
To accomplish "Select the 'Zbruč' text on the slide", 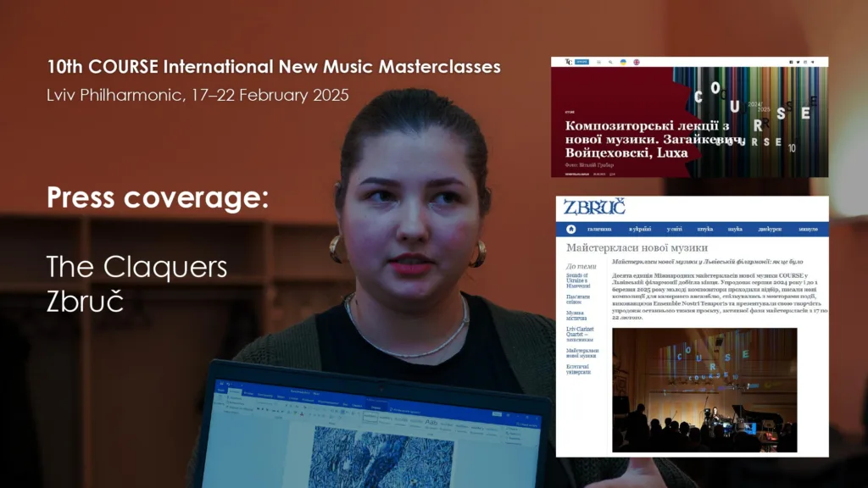I will [x=85, y=302].
